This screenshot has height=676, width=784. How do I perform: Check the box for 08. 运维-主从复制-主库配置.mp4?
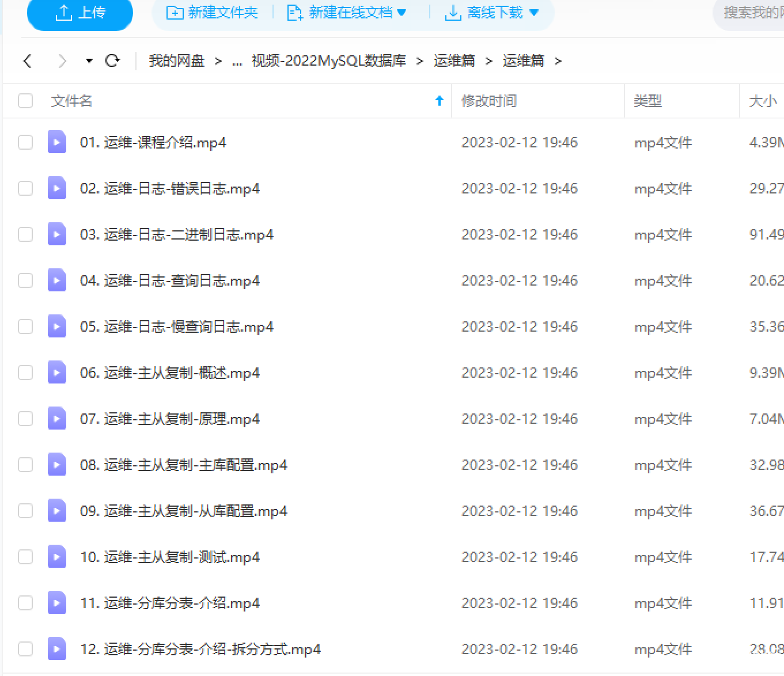pyautogui.click(x=25, y=465)
